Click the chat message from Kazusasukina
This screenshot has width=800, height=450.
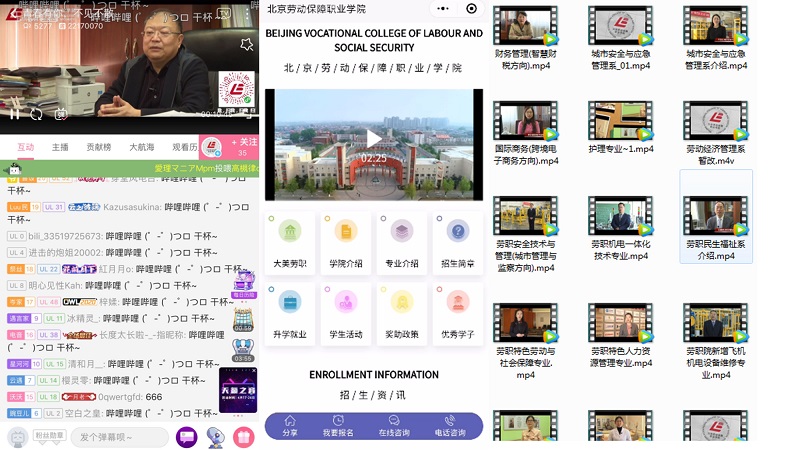point(129,213)
